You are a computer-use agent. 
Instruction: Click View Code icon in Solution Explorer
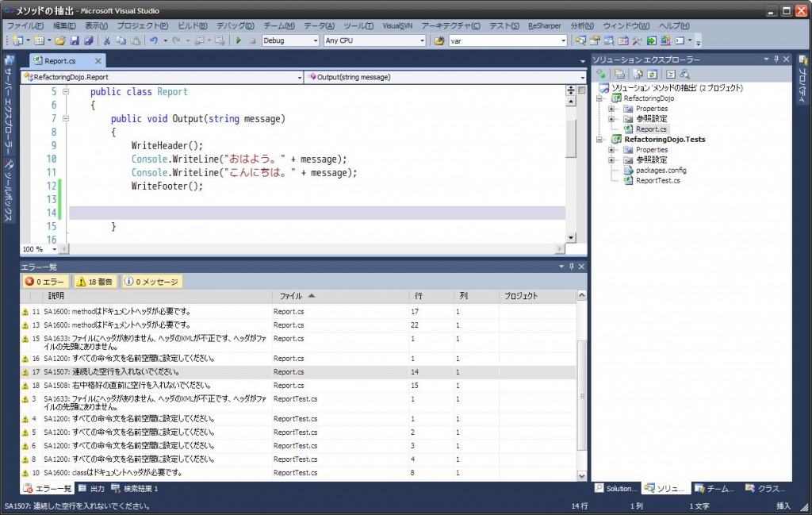pyautogui.click(x=671, y=74)
